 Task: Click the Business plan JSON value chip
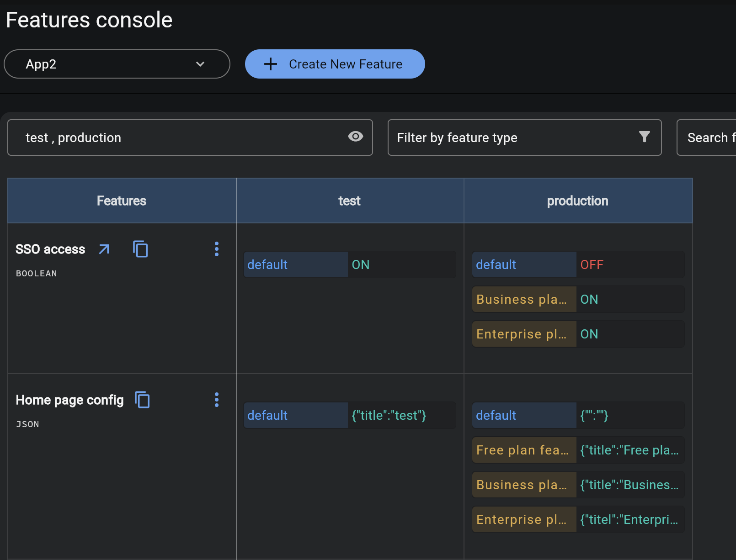[x=631, y=485]
